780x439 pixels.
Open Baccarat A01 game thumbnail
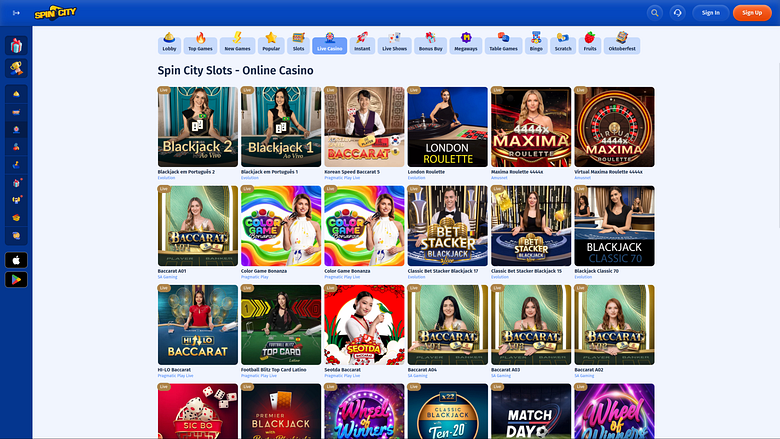(x=198, y=226)
